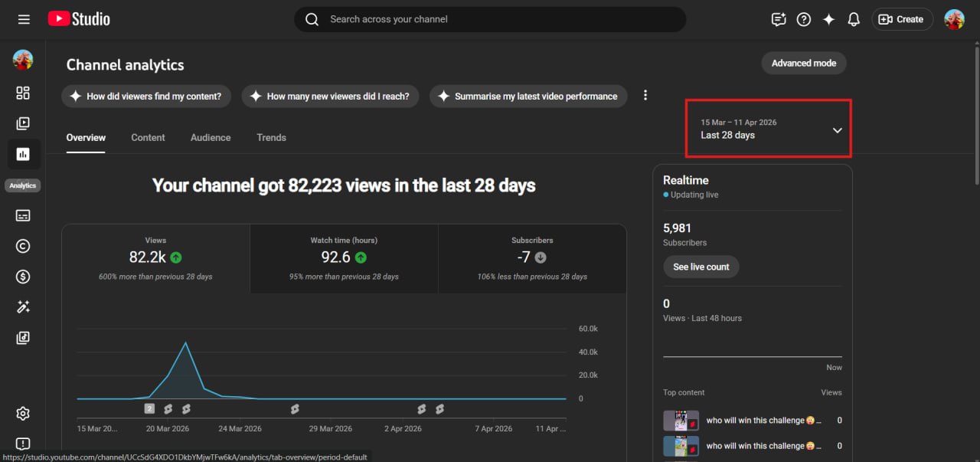The image size is (980, 462).
Task: Select the Subscribers metric card
Action: pos(532,259)
